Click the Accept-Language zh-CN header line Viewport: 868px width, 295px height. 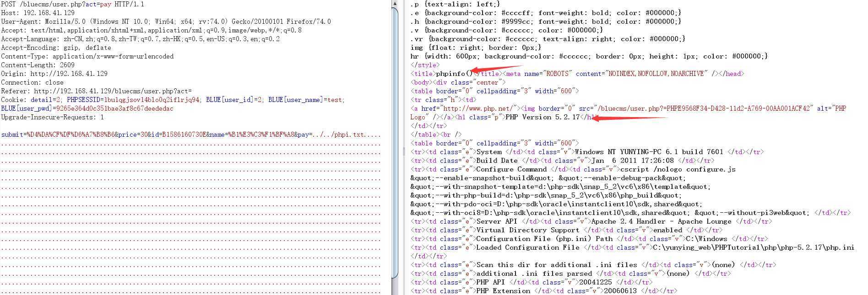[x=140, y=39]
